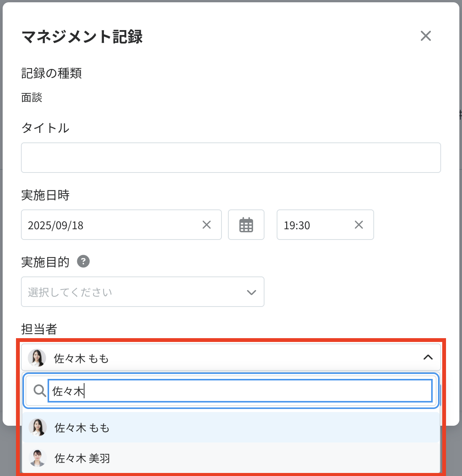
Task: Close the マネジメント記録 dialog
Action: point(425,36)
